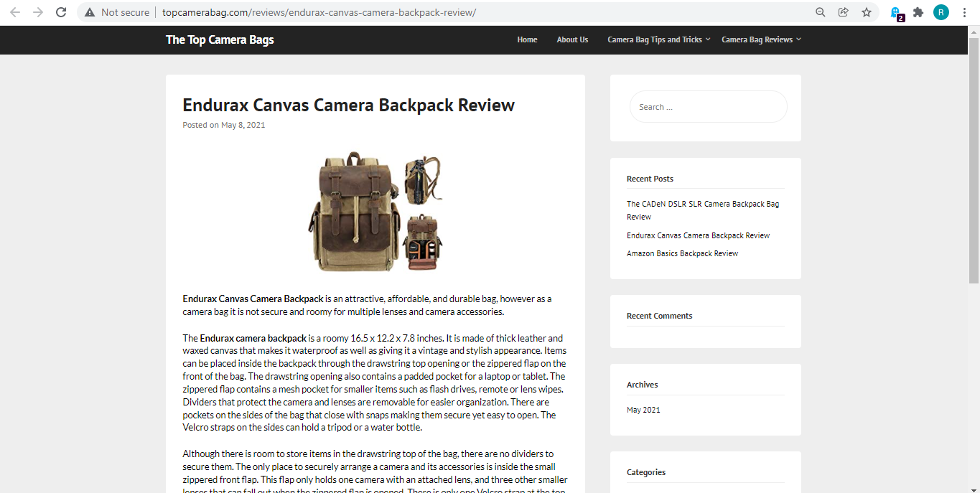980x493 pixels.
Task: Click the browser forward arrow
Action: (38, 12)
